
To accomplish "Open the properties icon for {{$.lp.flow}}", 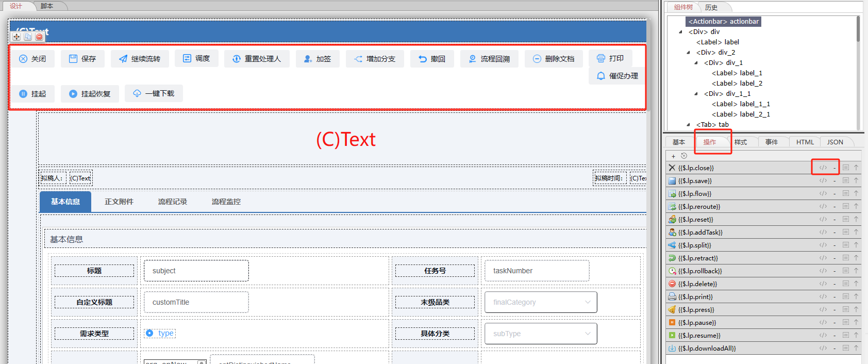I will (846, 193).
